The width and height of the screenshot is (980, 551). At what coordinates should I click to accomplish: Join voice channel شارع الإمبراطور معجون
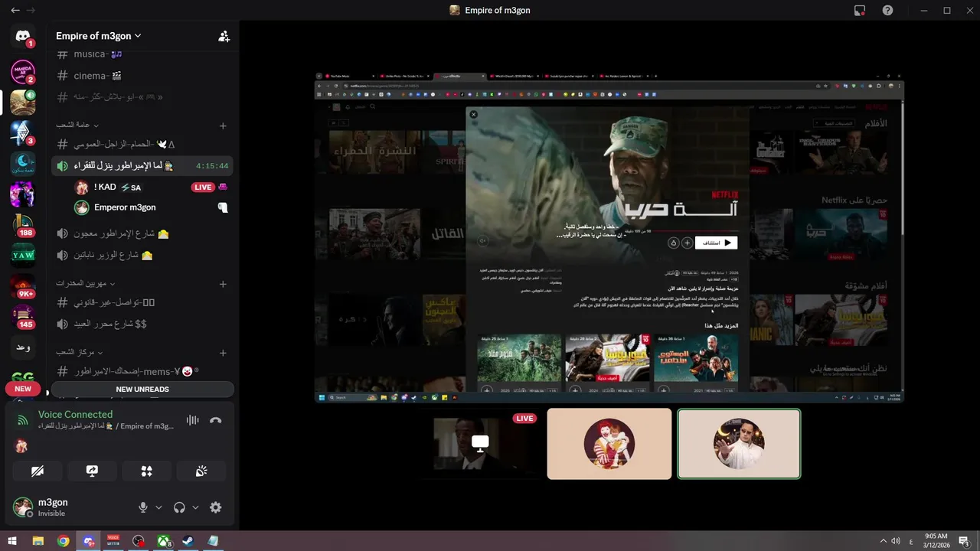[x=142, y=233]
